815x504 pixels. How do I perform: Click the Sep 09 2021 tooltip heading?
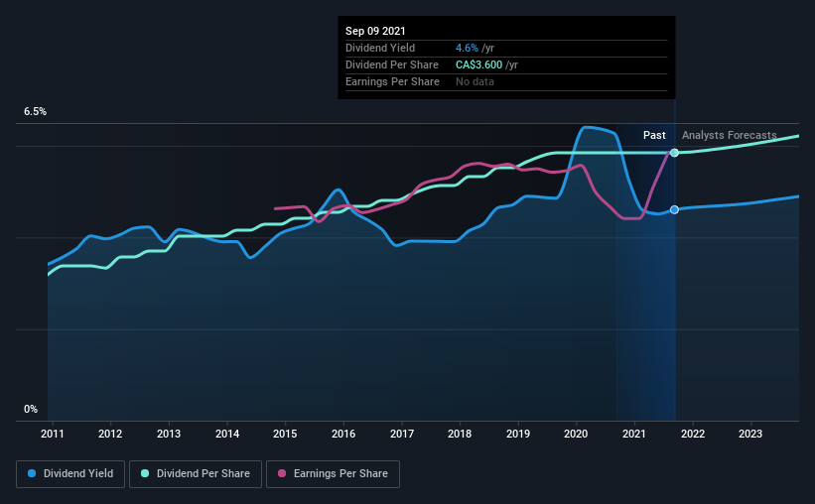click(x=375, y=31)
